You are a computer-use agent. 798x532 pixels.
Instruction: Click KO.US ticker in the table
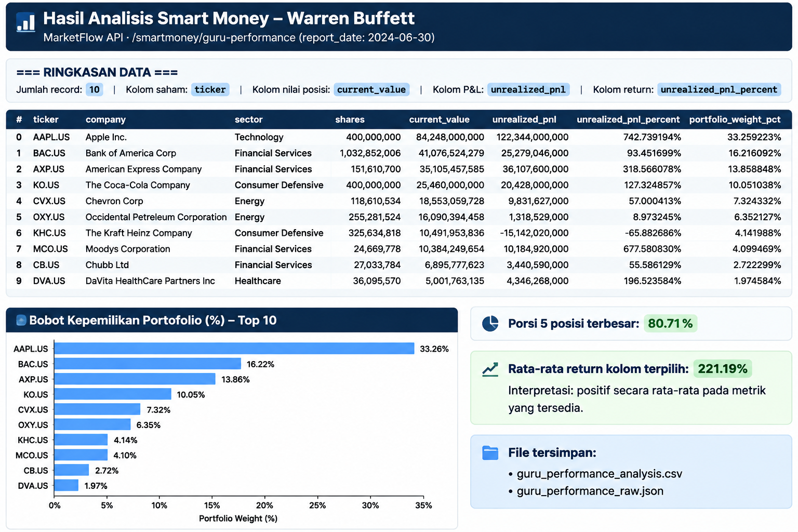[x=46, y=185]
